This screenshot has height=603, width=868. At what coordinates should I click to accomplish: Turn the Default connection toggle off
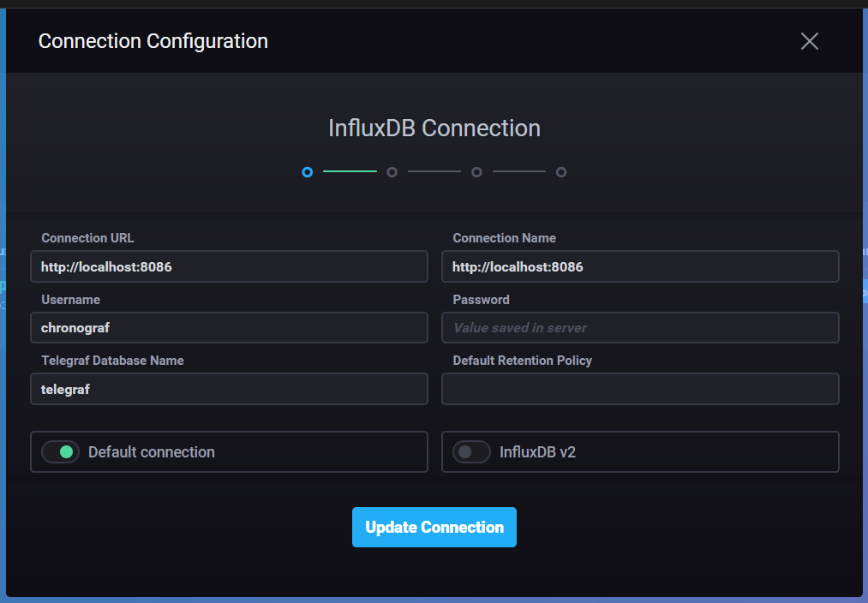[x=60, y=451]
